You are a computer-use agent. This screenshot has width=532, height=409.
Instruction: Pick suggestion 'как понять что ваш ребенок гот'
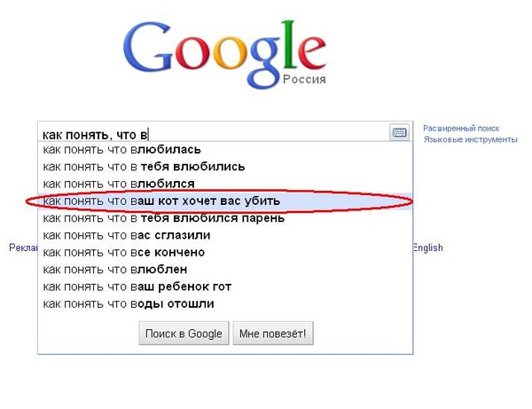coord(137,287)
